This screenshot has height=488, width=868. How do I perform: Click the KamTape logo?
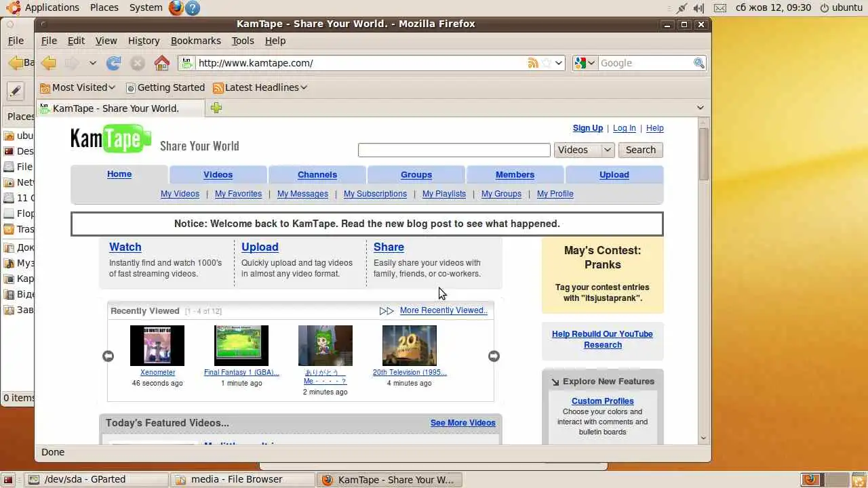(111, 138)
